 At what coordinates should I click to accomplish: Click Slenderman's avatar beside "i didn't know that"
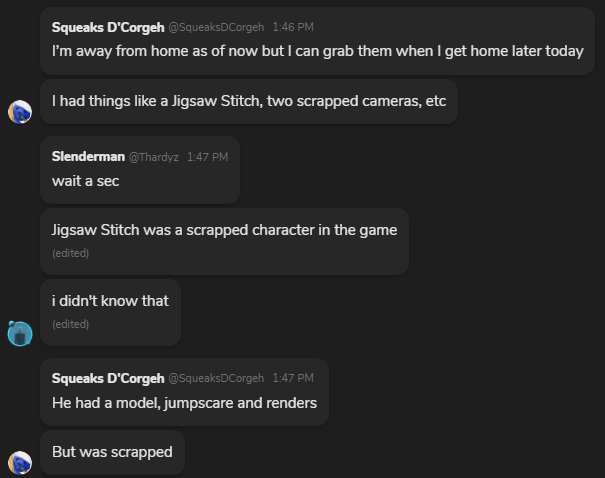(20, 333)
